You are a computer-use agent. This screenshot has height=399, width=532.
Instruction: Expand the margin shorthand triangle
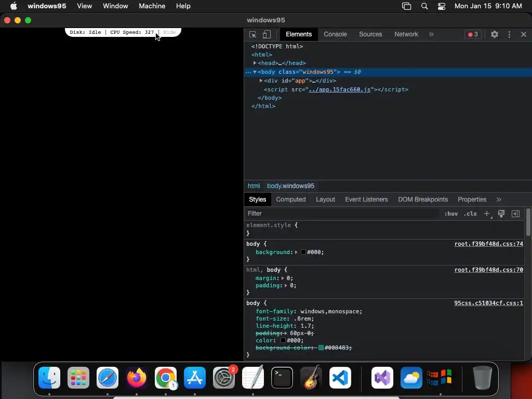coord(283,278)
